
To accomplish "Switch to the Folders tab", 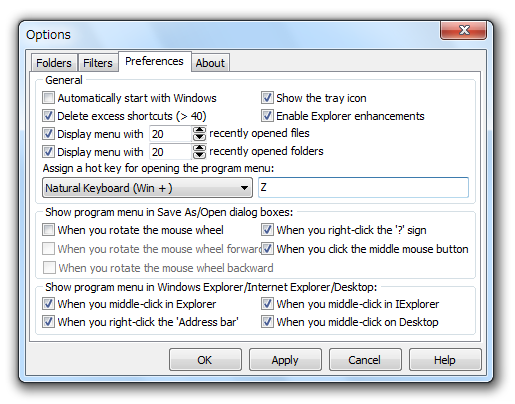I will coord(54,63).
